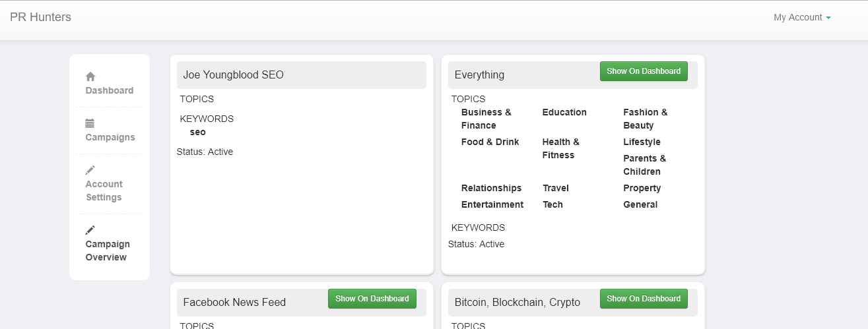
Task: Show Bitcoin, Blockchain, Crypto on dashboard
Action: pos(644,299)
